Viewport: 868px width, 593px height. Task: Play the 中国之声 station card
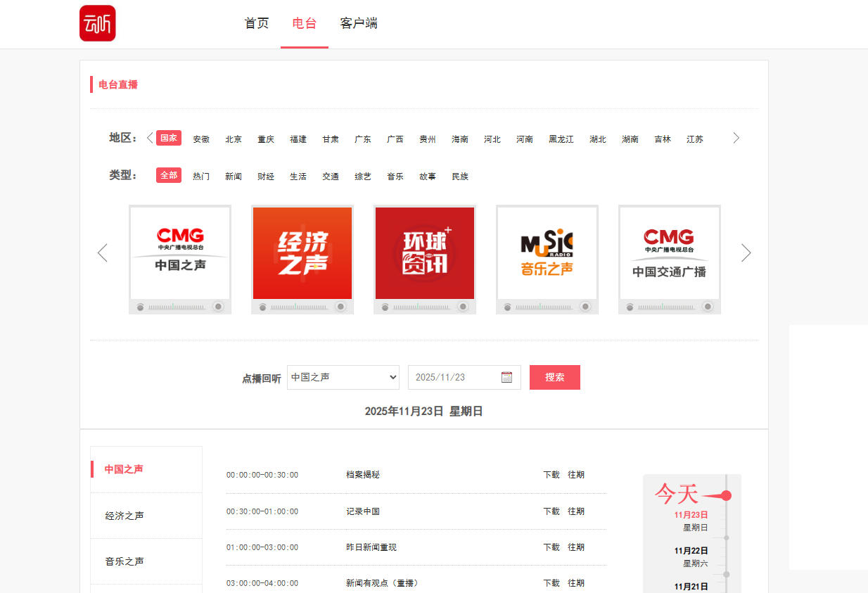point(180,260)
